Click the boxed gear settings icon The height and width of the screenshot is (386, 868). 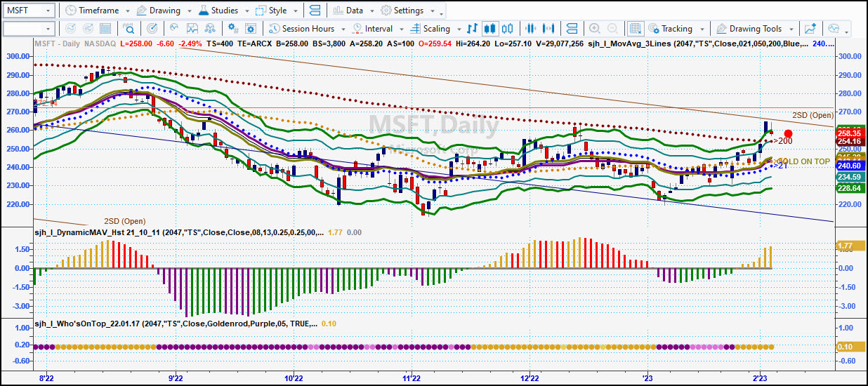(249, 29)
